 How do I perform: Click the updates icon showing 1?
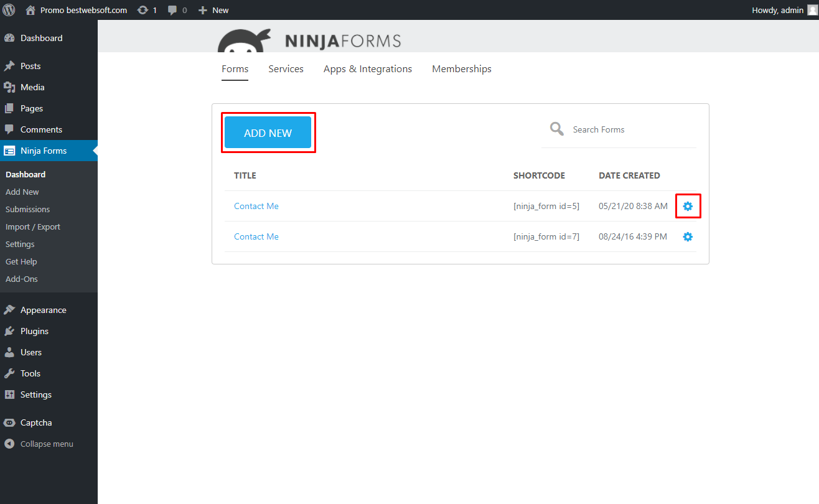pos(143,10)
